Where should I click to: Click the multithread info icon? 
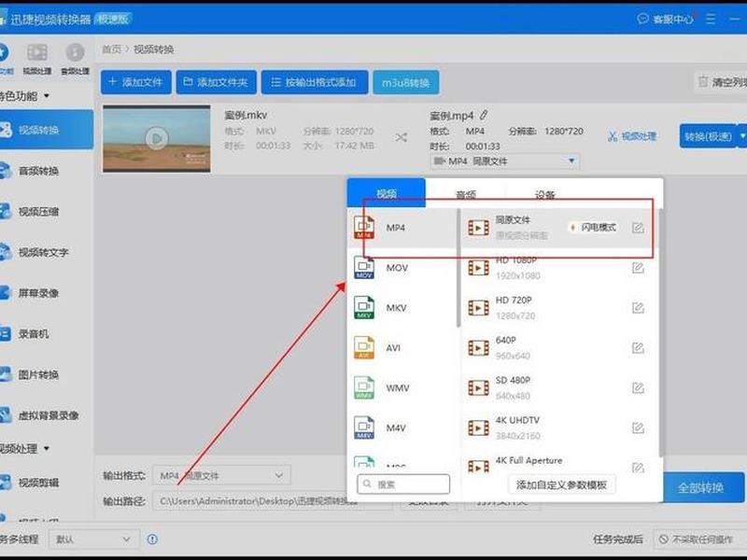pos(152,539)
